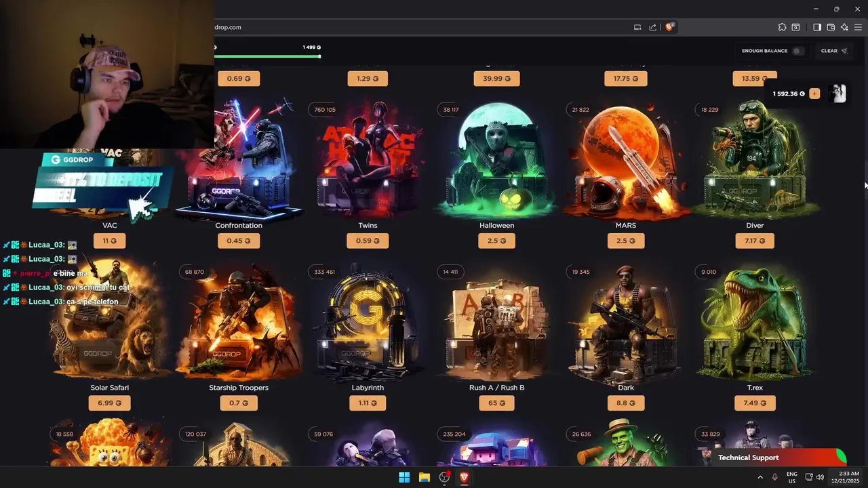868x488 pixels.
Task: Toggle the browser sidebar panel icon
Action: 817,27
